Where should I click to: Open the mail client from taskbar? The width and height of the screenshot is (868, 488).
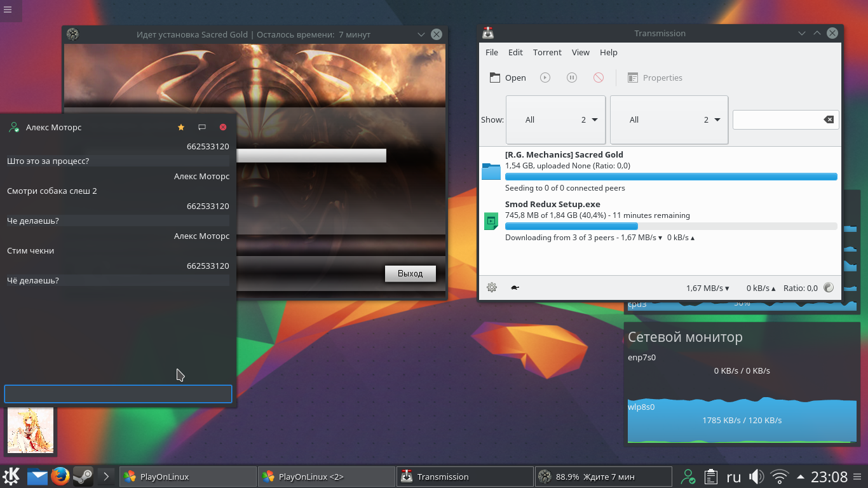pyautogui.click(x=37, y=476)
